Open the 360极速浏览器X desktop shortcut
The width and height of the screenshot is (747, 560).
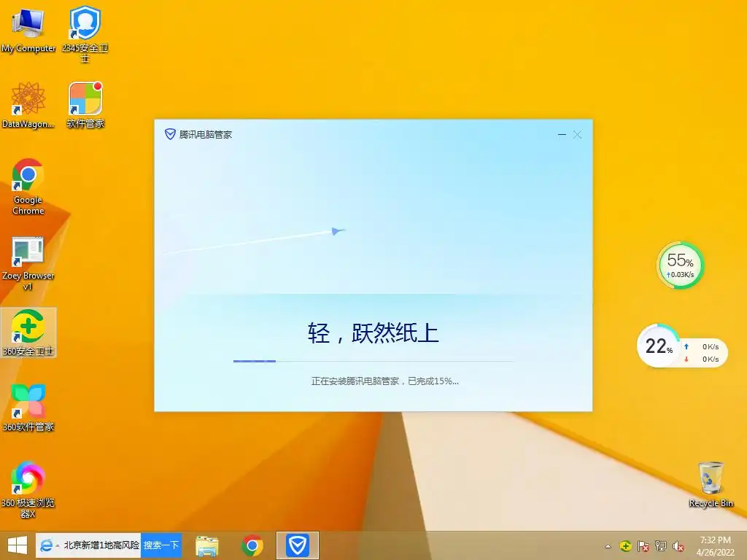28,489
